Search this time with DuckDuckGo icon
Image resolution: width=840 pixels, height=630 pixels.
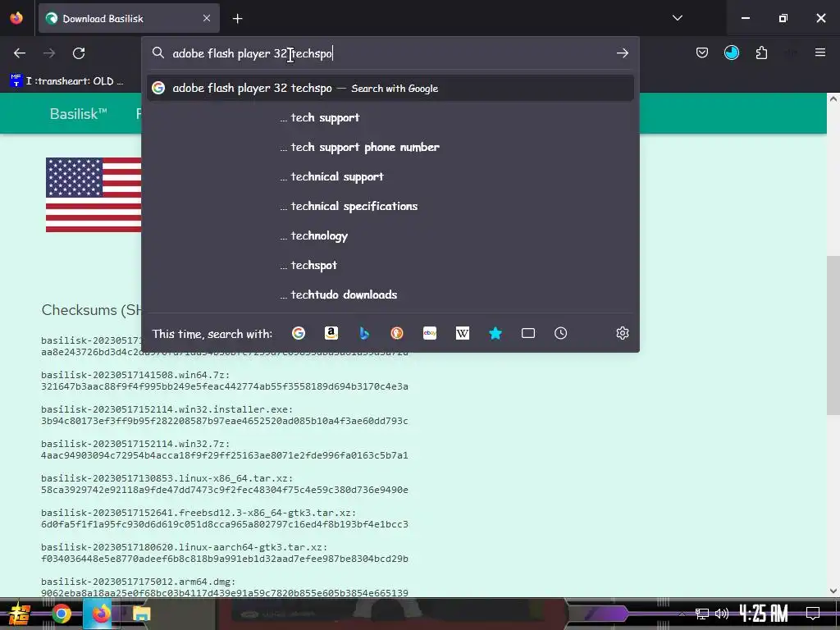pos(396,333)
